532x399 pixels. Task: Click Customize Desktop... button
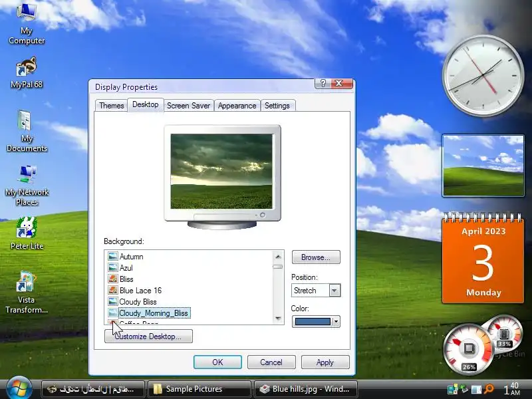tap(148, 336)
